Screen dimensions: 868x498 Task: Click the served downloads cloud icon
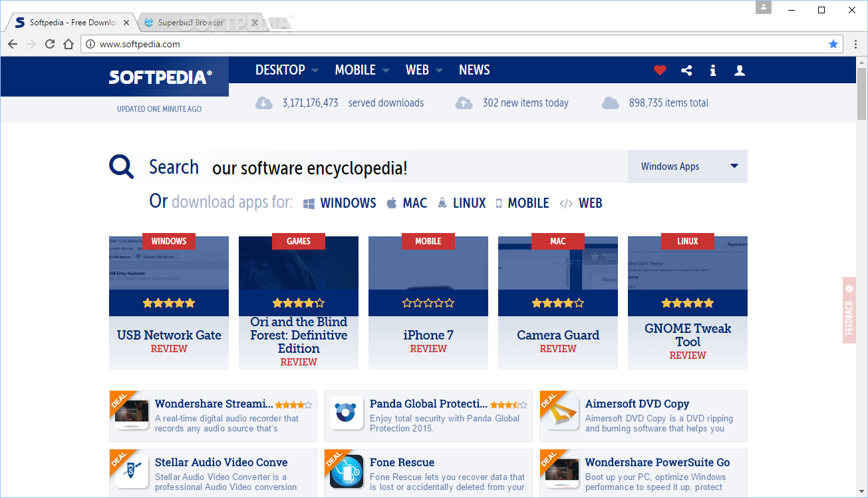[264, 103]
